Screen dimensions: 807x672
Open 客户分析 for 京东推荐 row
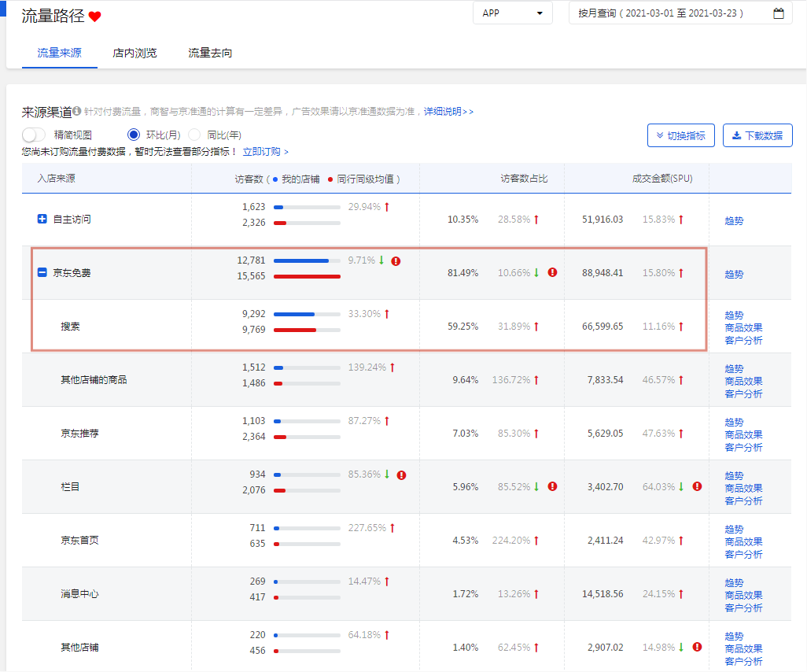743,448
